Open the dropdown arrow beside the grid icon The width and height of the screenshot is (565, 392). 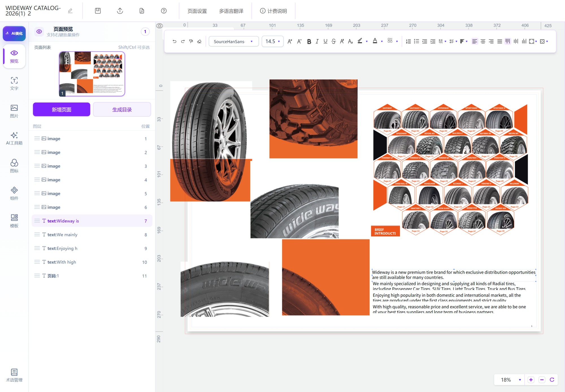pos(397,42)
